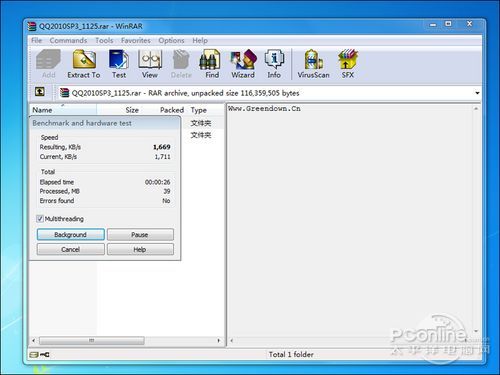
Task: Sort by the Packed column header
Action: tap(172, 110)
